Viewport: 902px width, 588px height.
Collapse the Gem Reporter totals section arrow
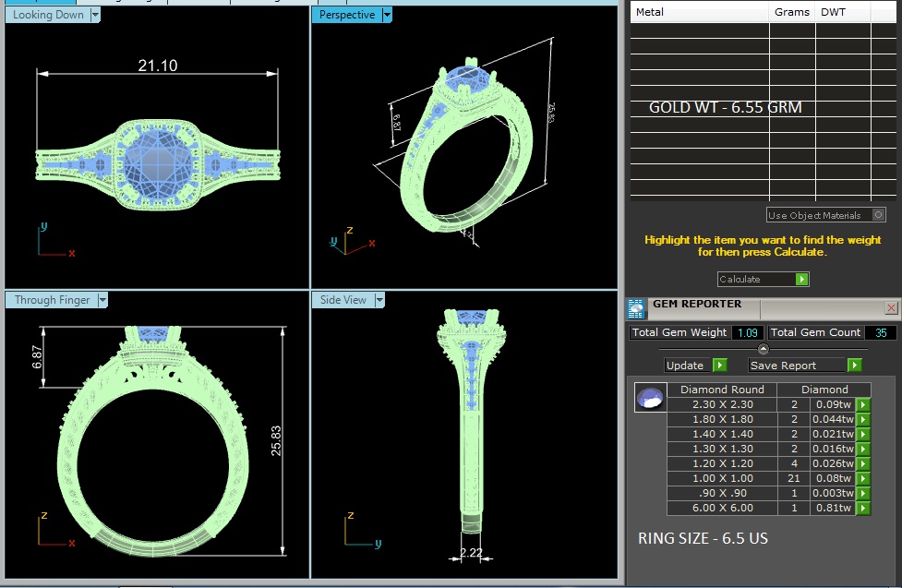tap(763, 349)
